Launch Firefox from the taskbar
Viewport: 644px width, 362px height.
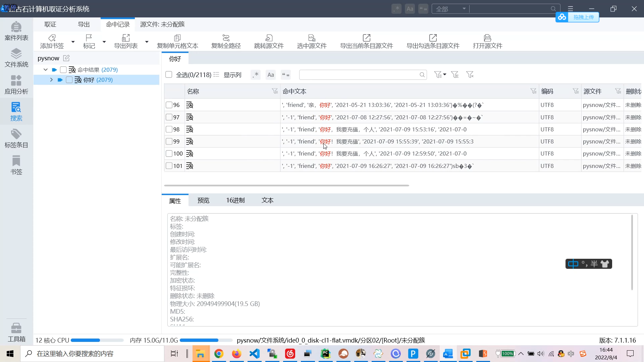click(237, 354)
